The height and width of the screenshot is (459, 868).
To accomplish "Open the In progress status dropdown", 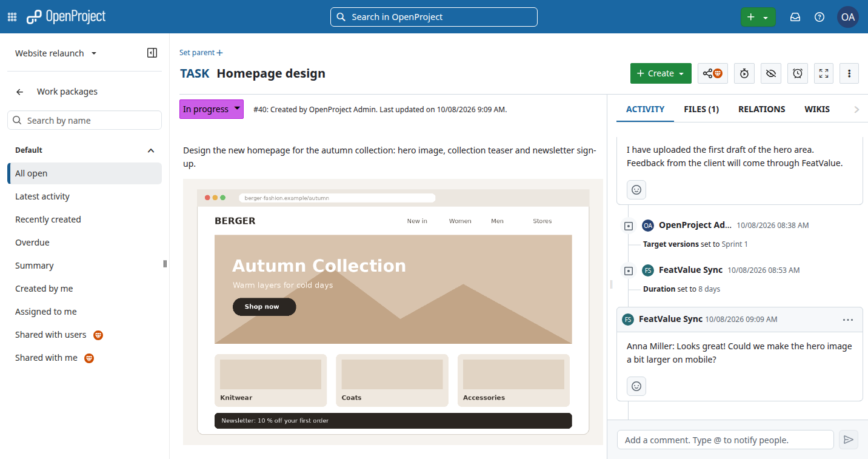I will pos(212,109).
